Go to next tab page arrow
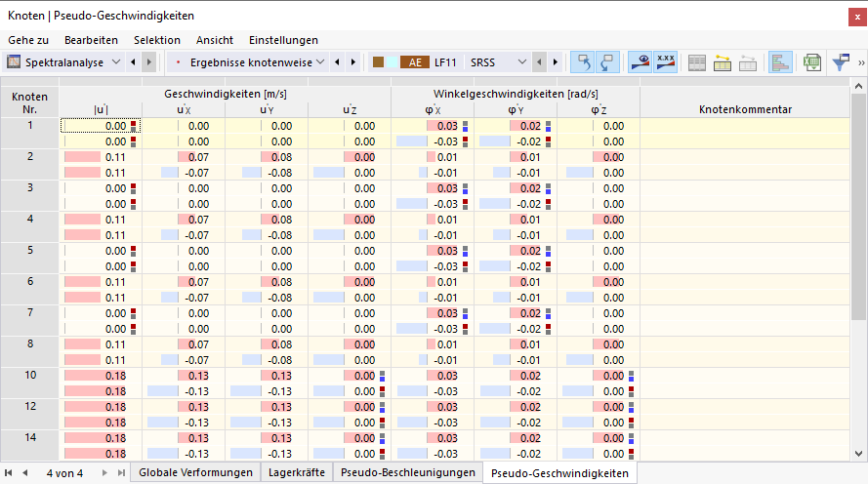The height and width of the screenshot is (484, 868). coord(104,472)
